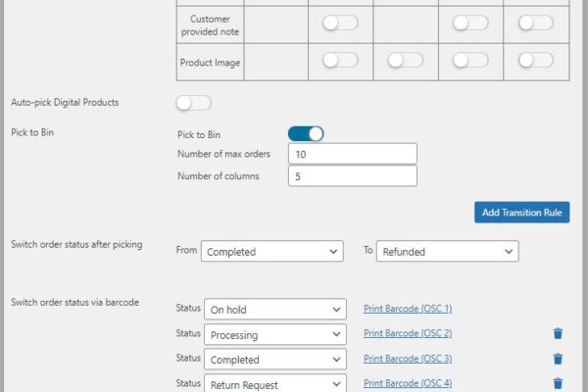Viewport: 588px width, 392px height.
Task: Expand the On hold status dropdown
Action: click(x=274, y=310)
